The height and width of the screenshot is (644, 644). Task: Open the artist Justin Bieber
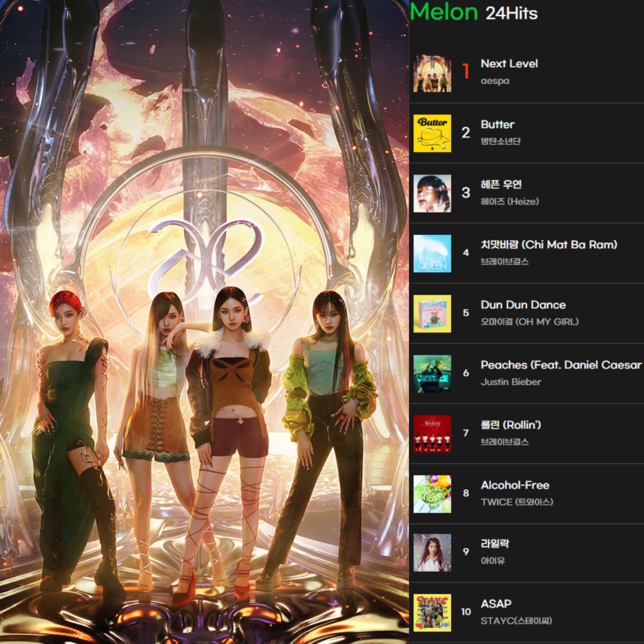click(x=511, y=382)
